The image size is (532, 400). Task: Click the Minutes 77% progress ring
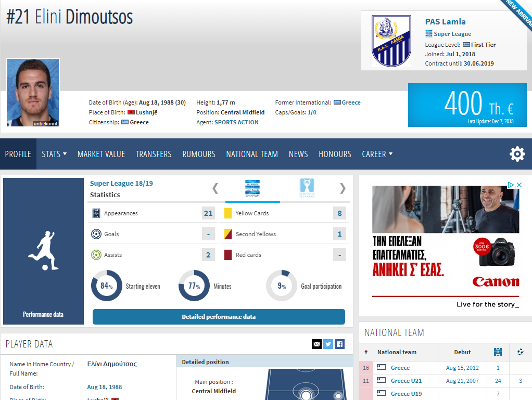point(194,286)
